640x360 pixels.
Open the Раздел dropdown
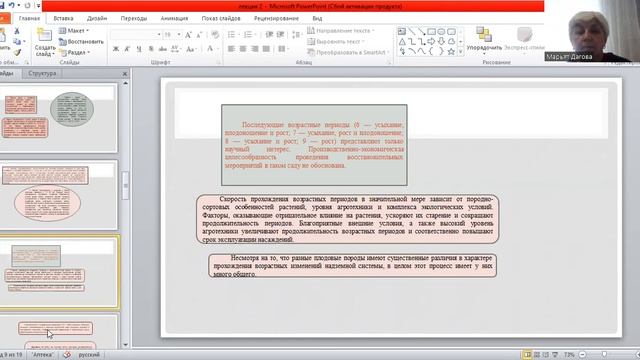click(74, 53)
